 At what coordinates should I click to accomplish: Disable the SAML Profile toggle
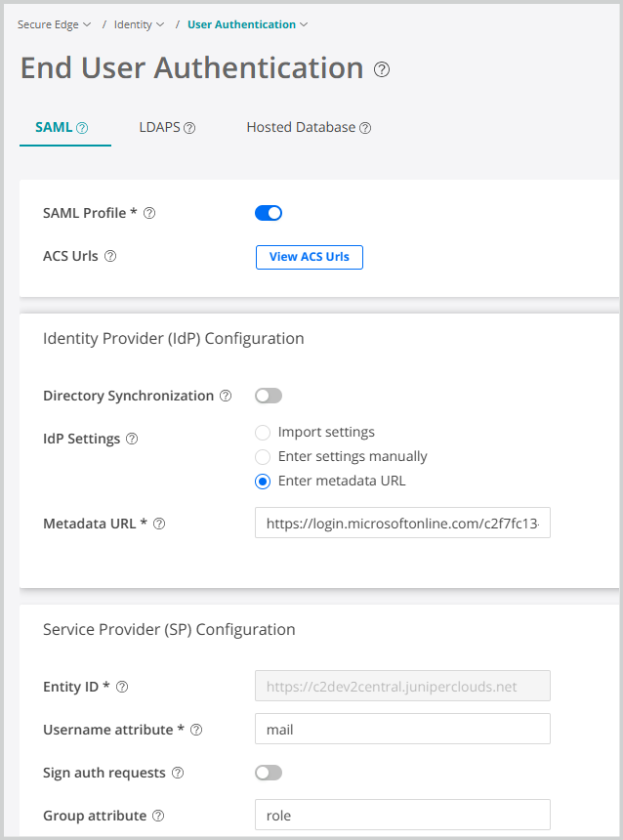click(269, 213)
